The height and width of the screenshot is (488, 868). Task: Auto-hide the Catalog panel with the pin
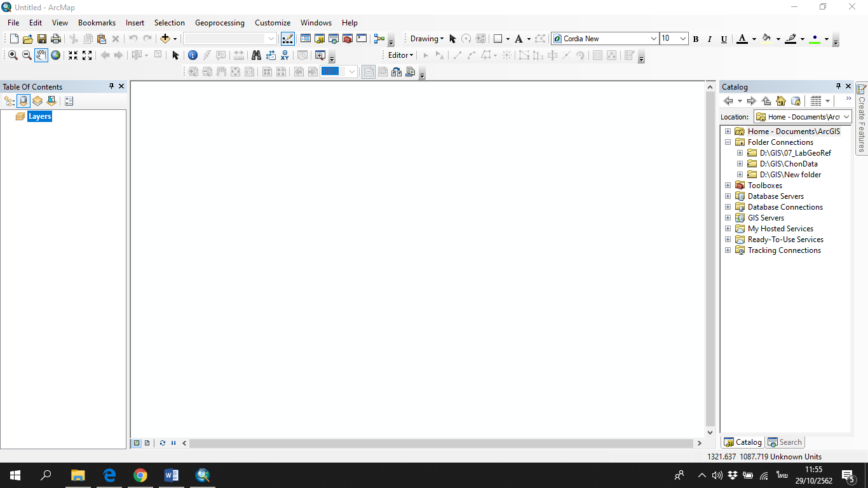(x=838, y=86)
